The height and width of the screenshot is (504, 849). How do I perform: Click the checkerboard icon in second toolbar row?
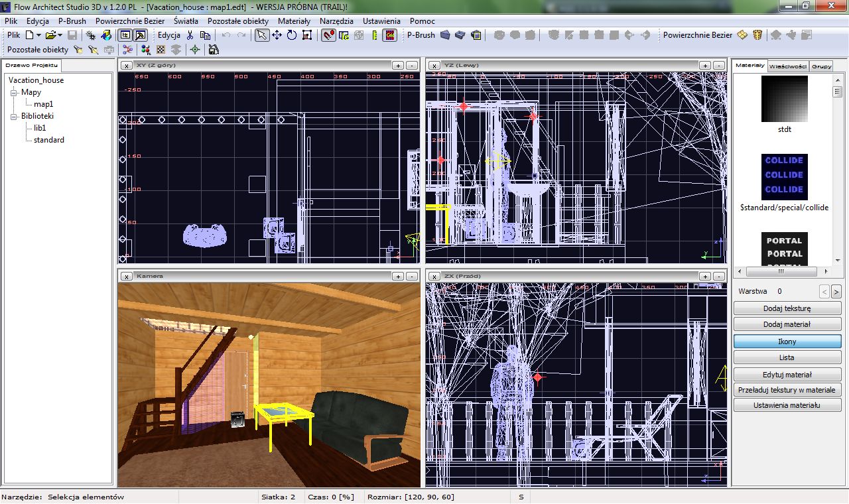161,50
